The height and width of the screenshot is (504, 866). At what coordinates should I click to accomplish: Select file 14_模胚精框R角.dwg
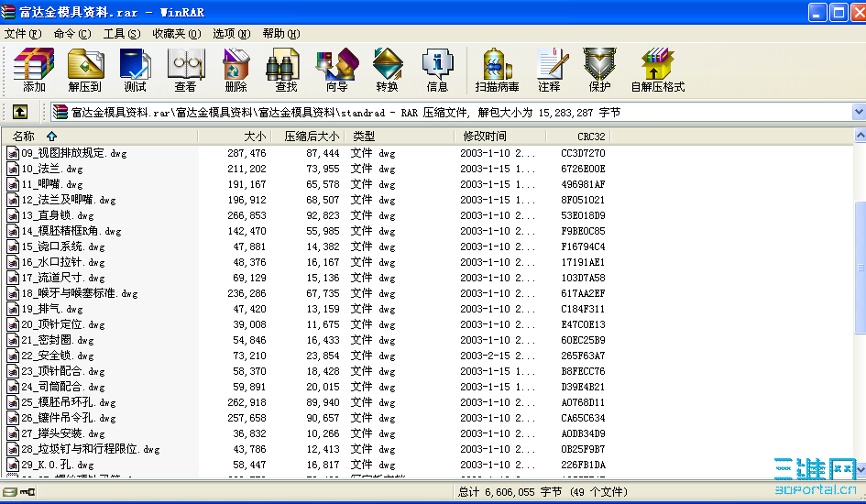tap(71, 231)
